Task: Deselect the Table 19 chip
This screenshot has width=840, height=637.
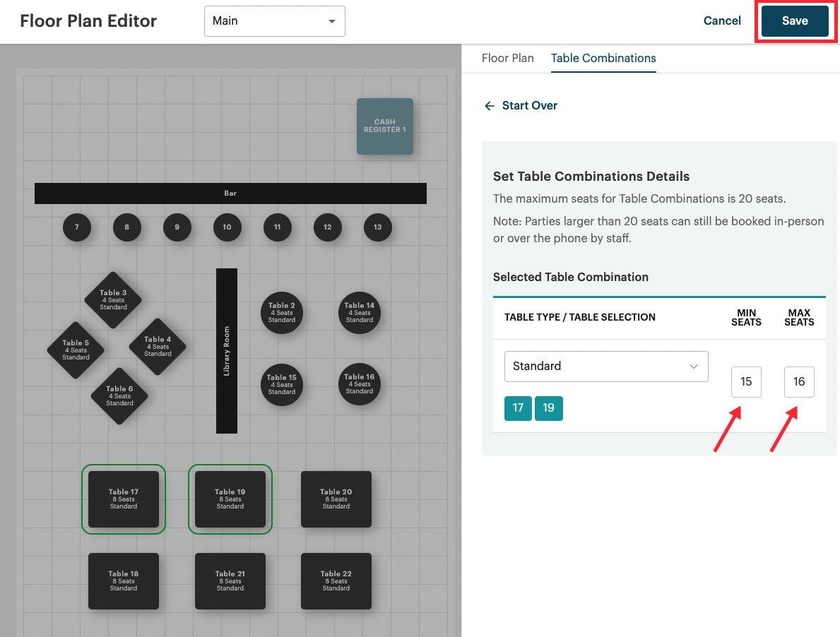Action: [549, 408]
